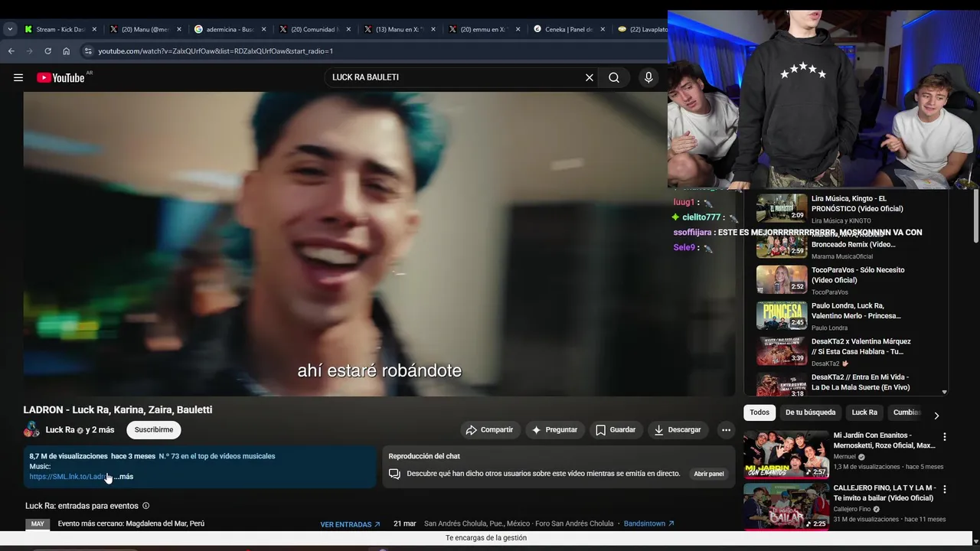
Task: Open the VER ENTRADAS link
Action: click(351, 524)
